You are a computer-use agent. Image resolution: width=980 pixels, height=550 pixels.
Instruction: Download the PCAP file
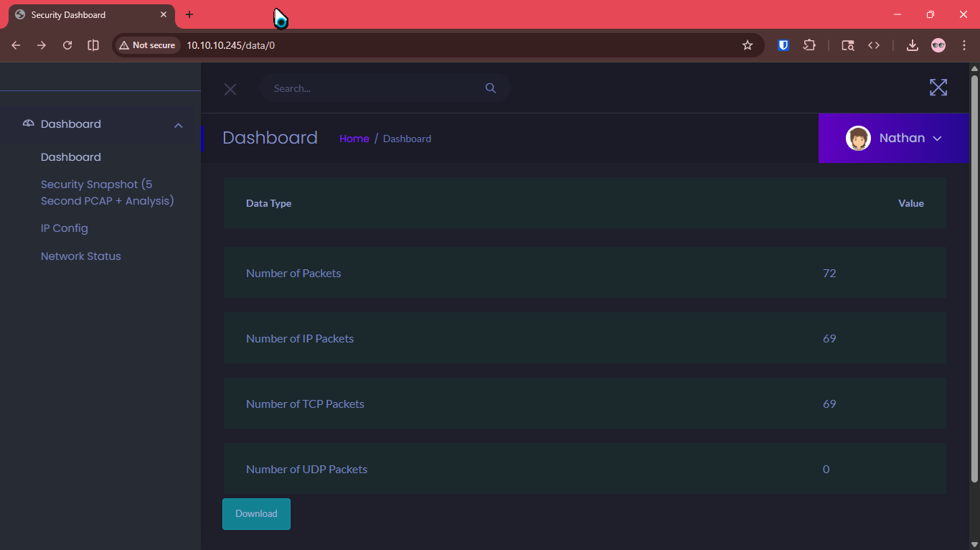(x=256, y=514)
